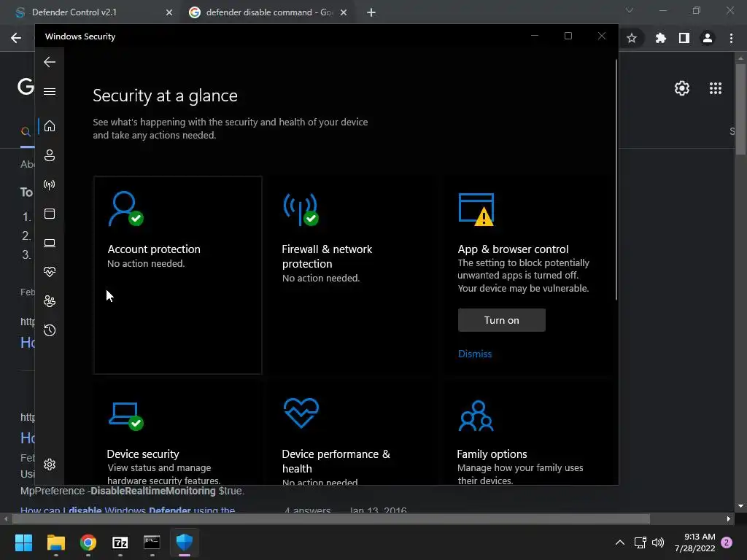
Task: Click the Device security tile icon
Action: point(125,416)
